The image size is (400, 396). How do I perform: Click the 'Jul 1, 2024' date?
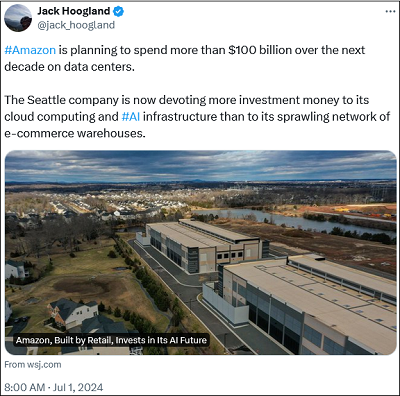(78, 387)
